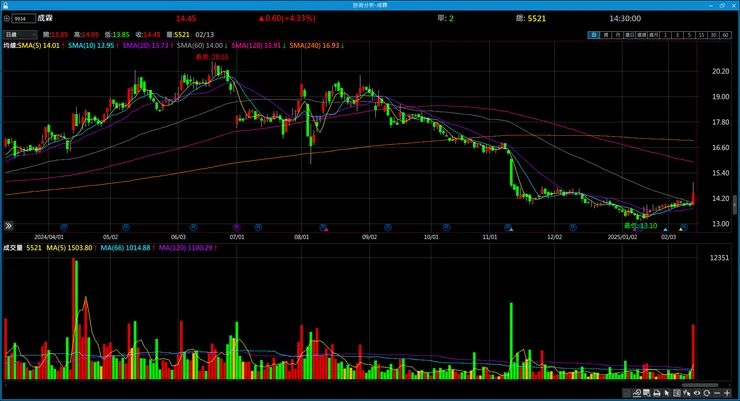Toggle the eye visibility icon

pyautogui.click(x=697, y=393)
